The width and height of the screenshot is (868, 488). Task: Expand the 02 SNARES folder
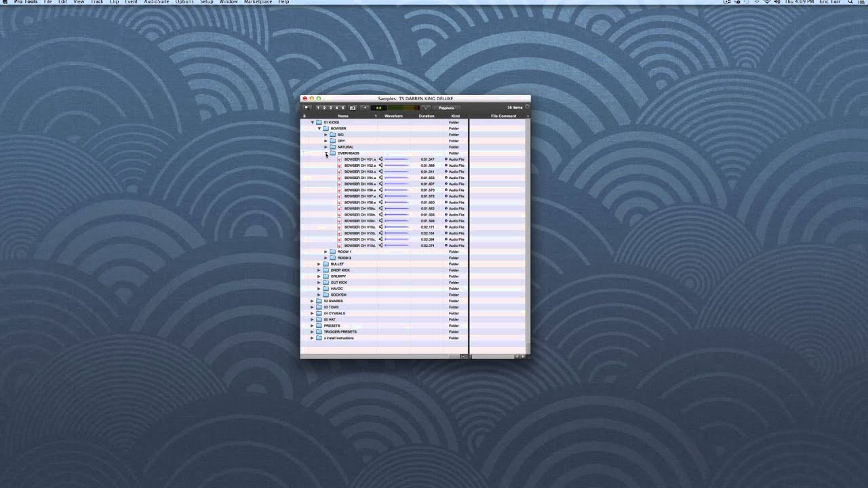(x=312, y=301)
